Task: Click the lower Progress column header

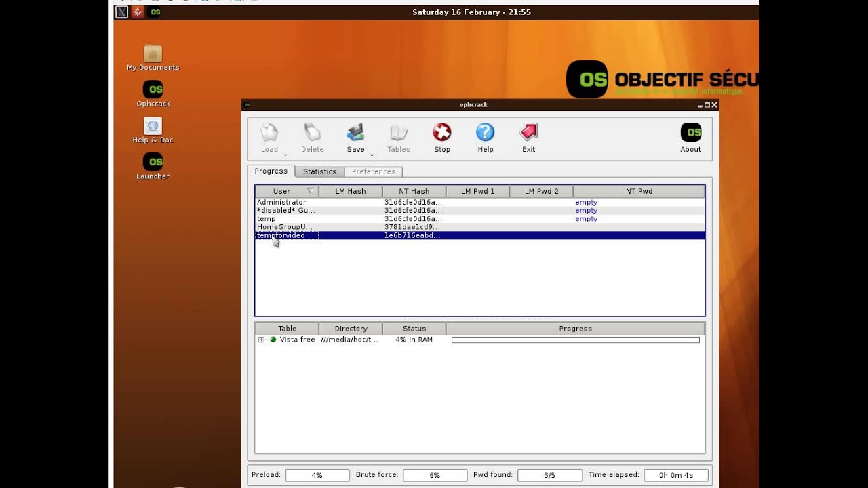Action: tap(576, 329)
